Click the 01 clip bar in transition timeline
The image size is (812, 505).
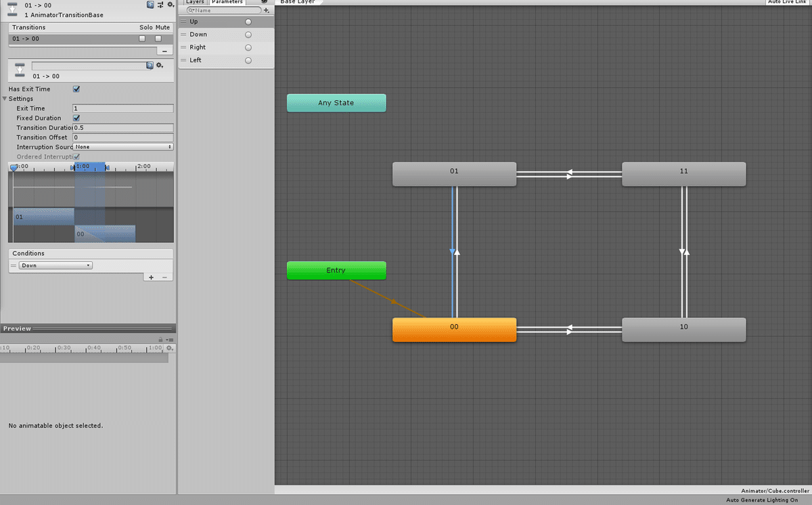pos(44,217)
